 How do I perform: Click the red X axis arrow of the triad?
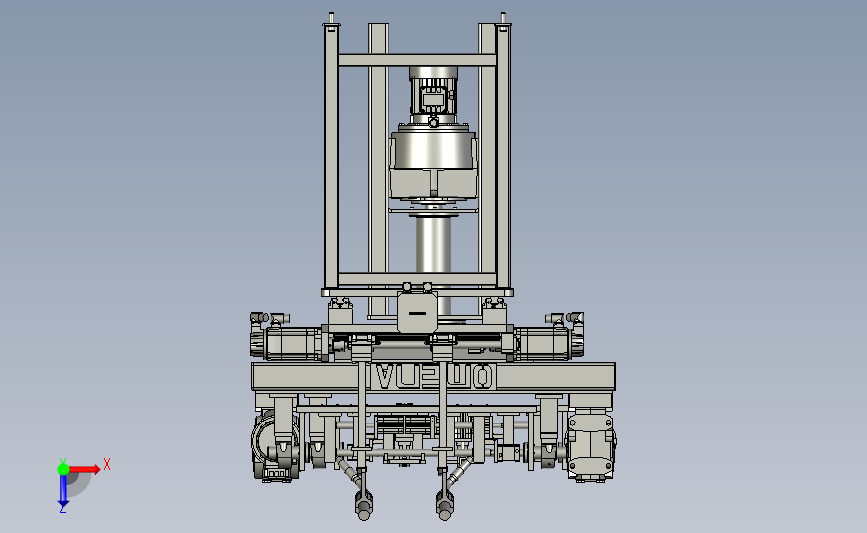point(85,469)
